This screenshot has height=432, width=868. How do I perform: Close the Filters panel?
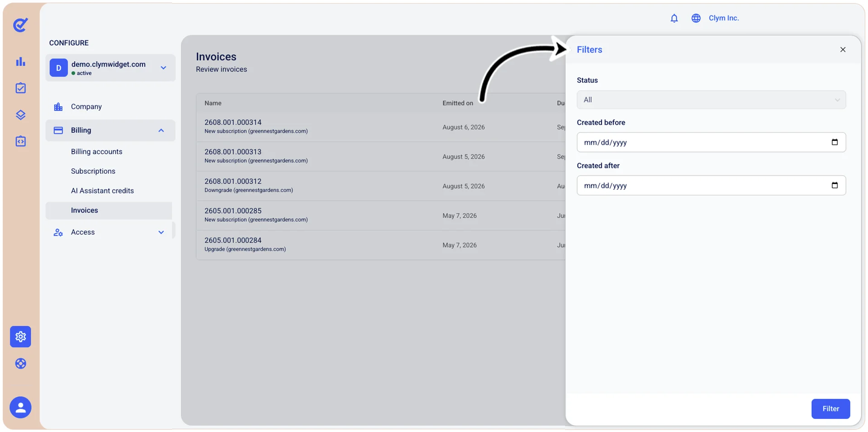[842, 50]
